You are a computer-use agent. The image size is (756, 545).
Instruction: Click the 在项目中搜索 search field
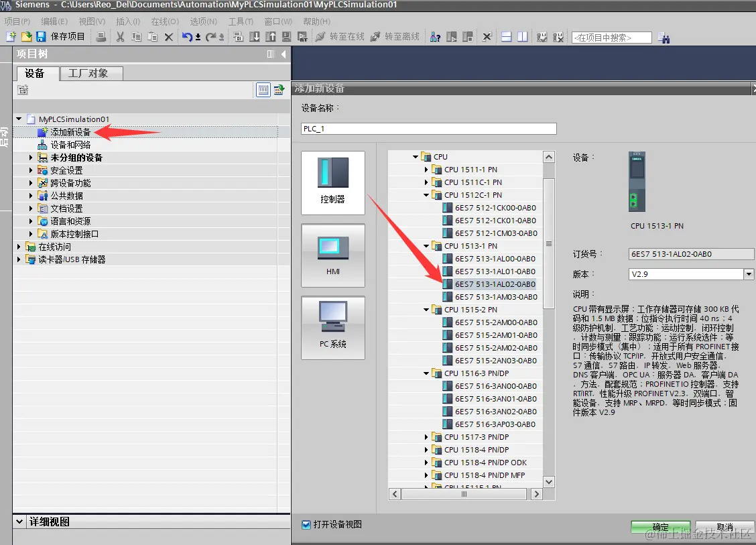[612, 38]
